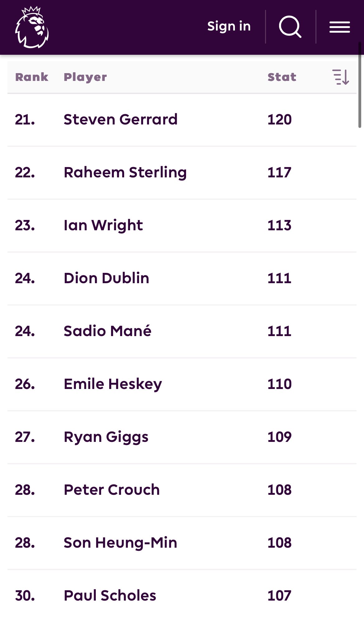This screenshot has height=618, width=364.
Task: Open Paul Scholes' profile
Action: (x=110, y=596)
